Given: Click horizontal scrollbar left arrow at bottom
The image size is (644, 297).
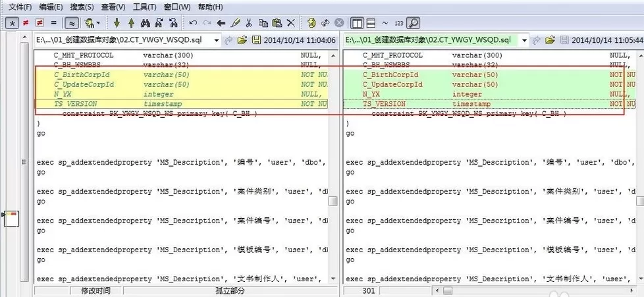Looking at the screenshot, I should [438, 291].
